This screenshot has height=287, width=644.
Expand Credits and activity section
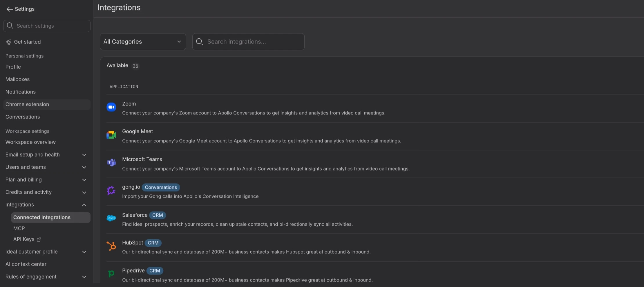(84, 193)
